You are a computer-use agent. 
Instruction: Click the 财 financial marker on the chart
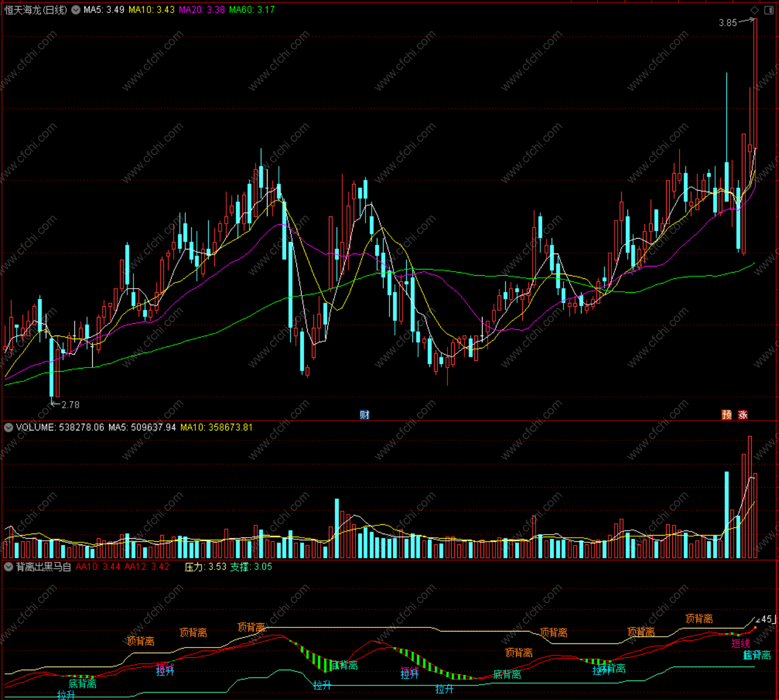(364, 415)
